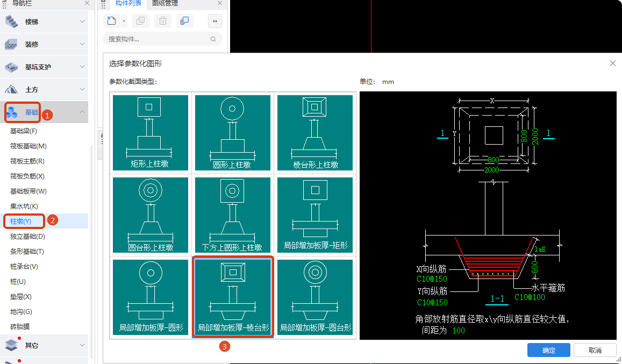This screenshot has height=364, width=622.
Task: Click the 确定 confirm button
Action: [x=548, y=350]
